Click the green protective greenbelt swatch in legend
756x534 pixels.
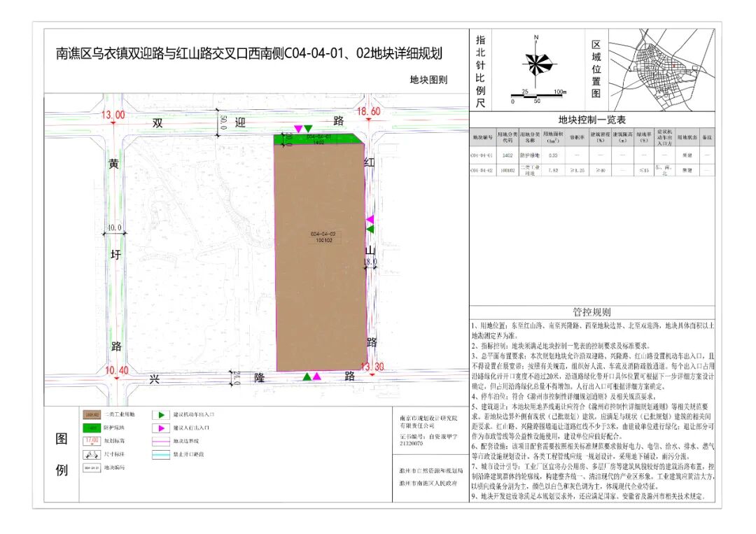point(92,428)
